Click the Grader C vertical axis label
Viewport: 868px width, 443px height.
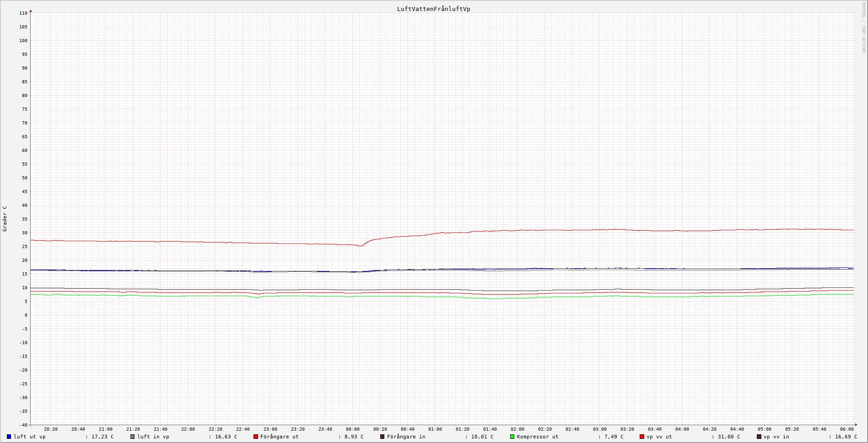click(x=5, y=218)
